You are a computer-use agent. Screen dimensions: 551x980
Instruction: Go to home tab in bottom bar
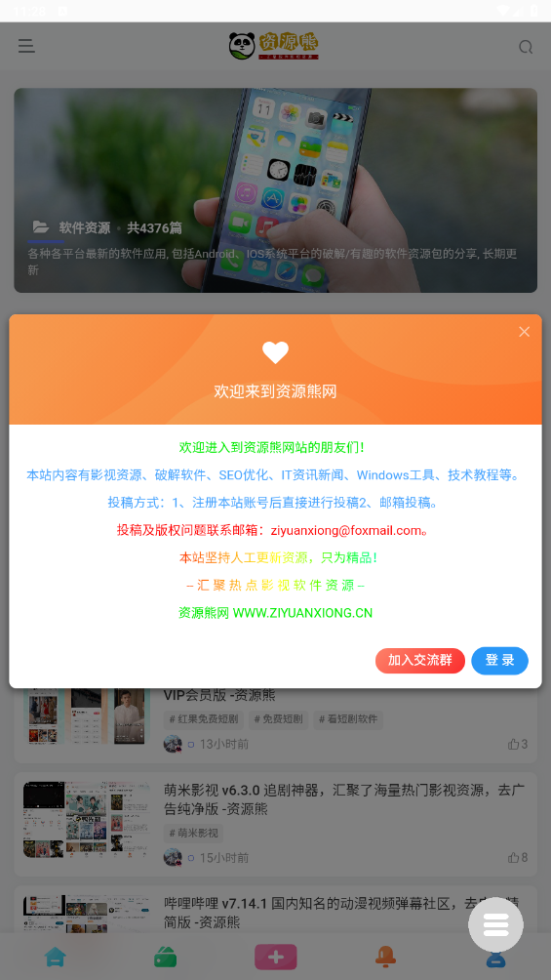55,957
